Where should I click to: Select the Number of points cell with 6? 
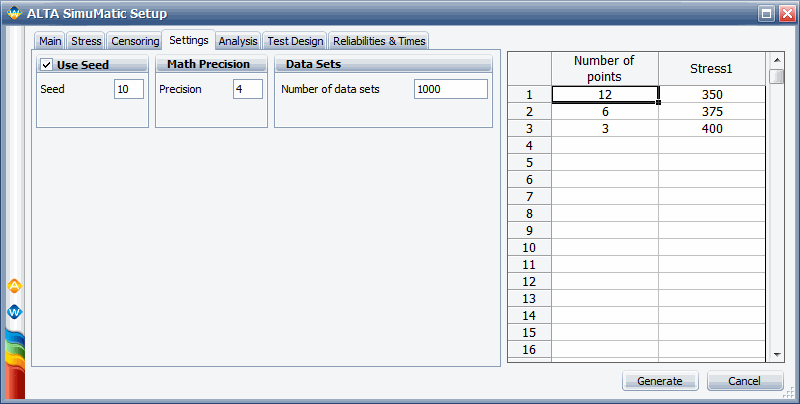pyautogui.click(x=605, y=111)
